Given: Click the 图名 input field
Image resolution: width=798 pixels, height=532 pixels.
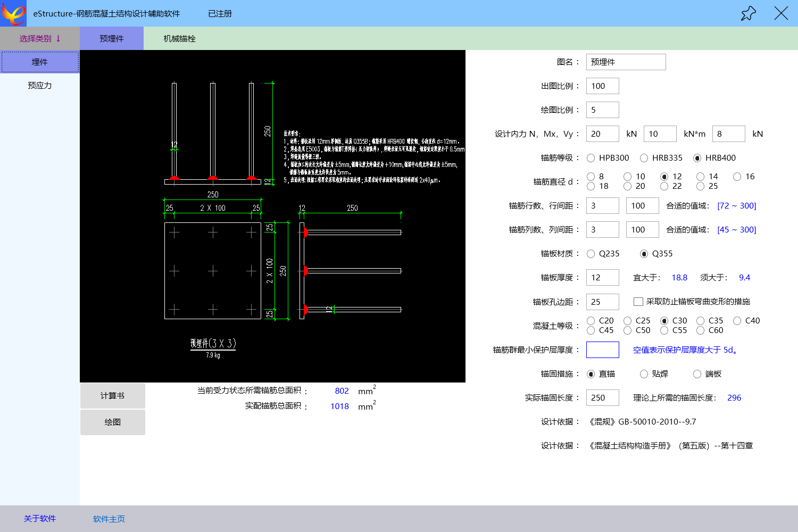Looking at the screenshot, I should tap(626, 62).
